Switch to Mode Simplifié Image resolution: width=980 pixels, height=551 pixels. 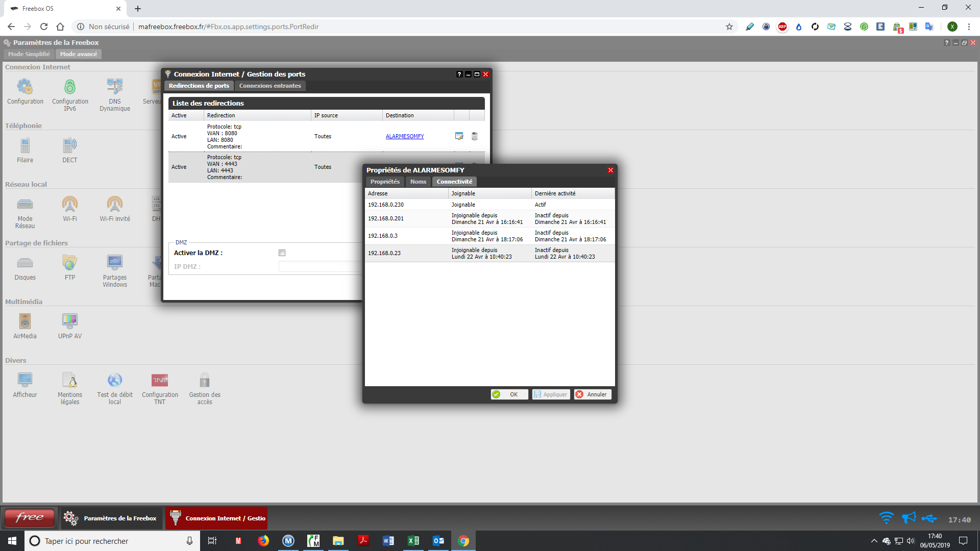tap(29, 54)
